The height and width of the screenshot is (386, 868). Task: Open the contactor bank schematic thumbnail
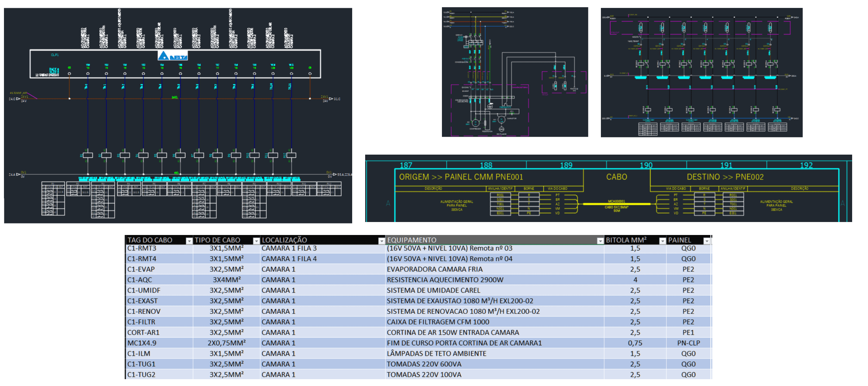click(x=701, y=72)
